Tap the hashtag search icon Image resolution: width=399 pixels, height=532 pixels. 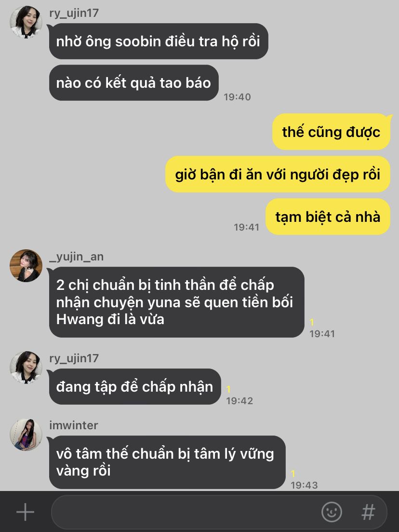pyautogui.click(x=368, y=512)
